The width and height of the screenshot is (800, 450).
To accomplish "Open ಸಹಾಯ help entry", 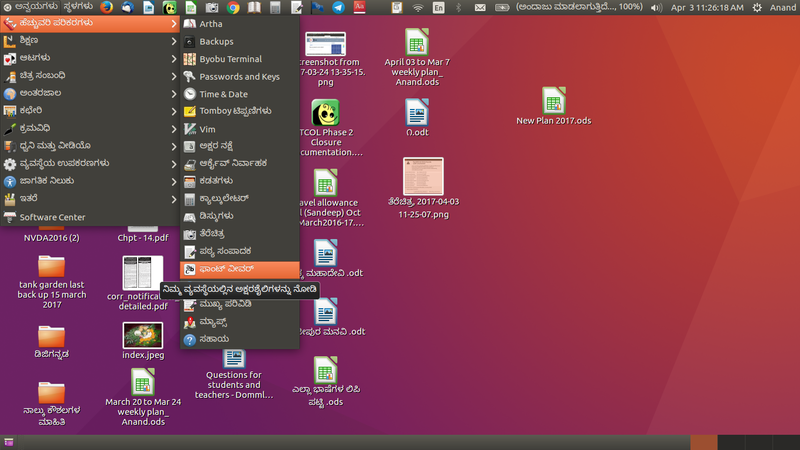I will tap(240, 339).
